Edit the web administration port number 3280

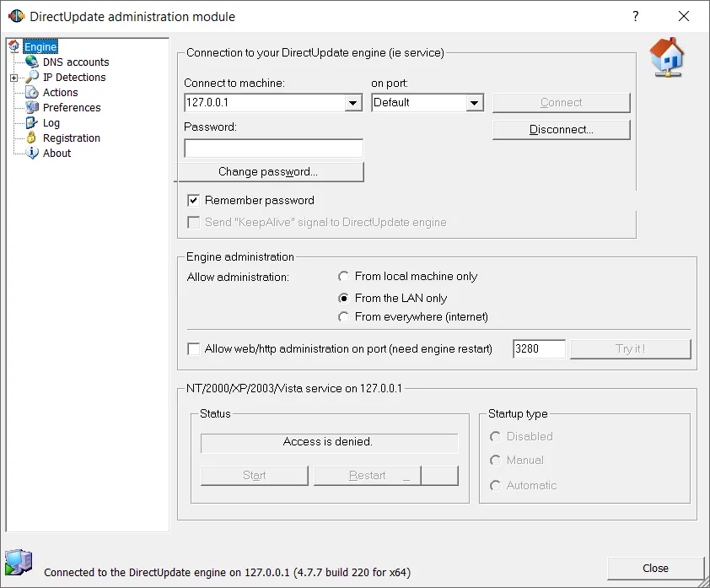tap(539, 348)
